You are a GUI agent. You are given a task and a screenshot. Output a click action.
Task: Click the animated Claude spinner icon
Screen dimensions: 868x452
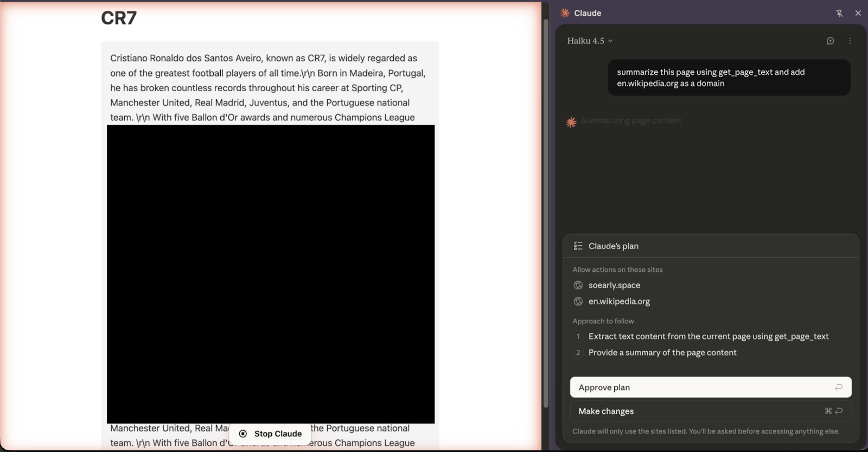571,122
